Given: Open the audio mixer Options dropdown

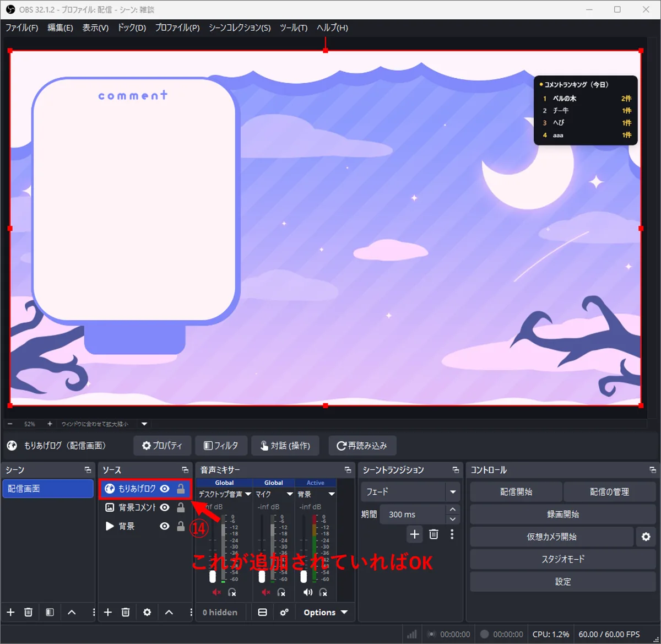Looking at the screenshot, I should click(326, 612).
